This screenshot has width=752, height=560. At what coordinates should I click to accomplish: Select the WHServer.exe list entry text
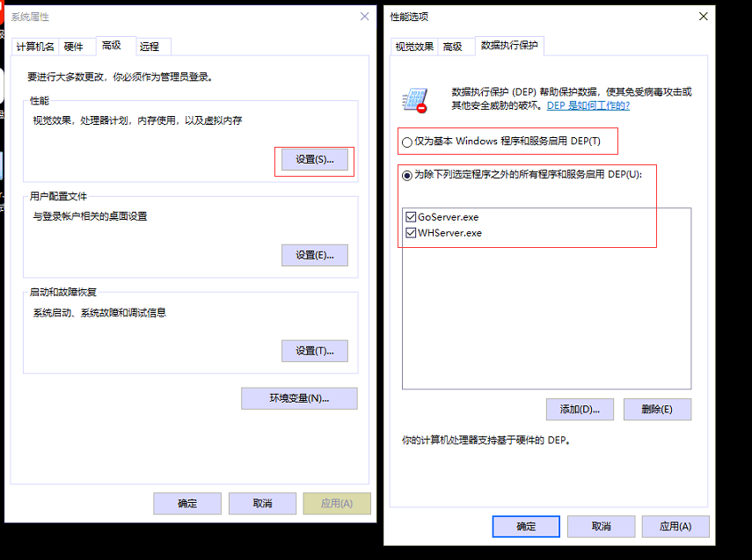pyautogui.click(x=449, y=233)
